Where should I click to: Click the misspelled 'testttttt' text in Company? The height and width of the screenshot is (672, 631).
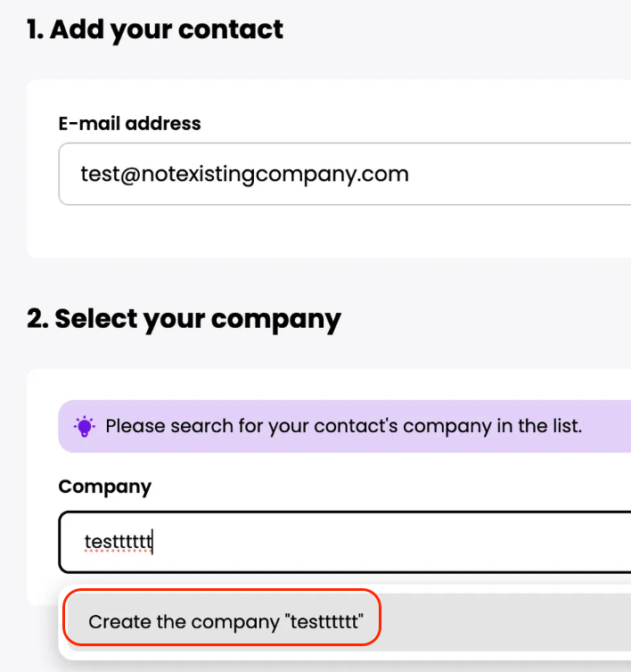119,542
